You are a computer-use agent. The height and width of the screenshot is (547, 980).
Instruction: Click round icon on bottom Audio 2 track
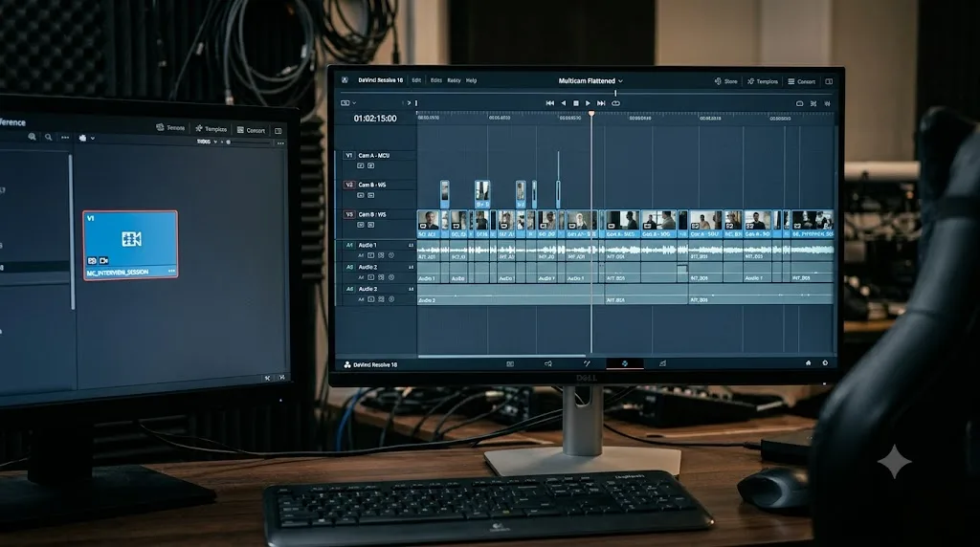click(x=391, y=299)
